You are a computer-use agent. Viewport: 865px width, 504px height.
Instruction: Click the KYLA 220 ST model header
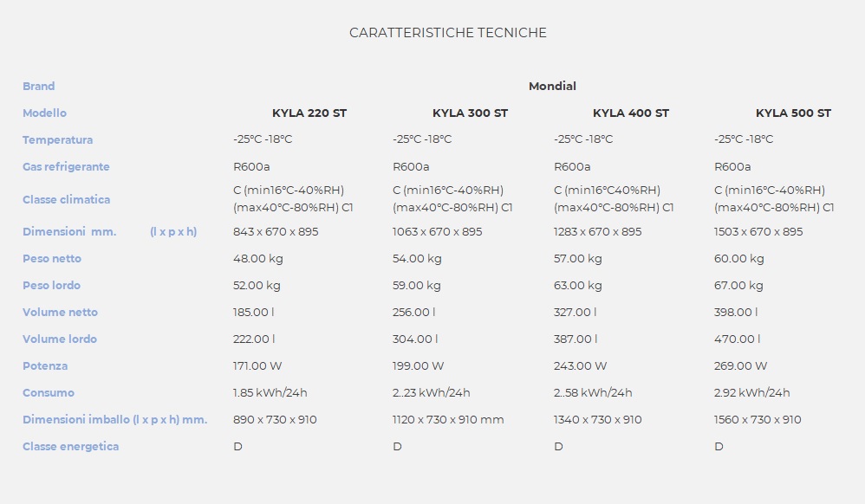point(309,113)
